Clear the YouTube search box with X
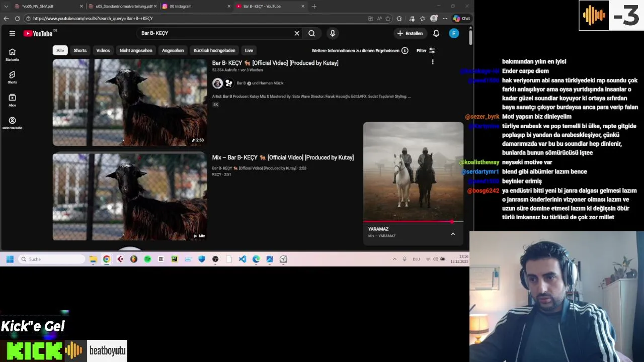 pos(297,33)
